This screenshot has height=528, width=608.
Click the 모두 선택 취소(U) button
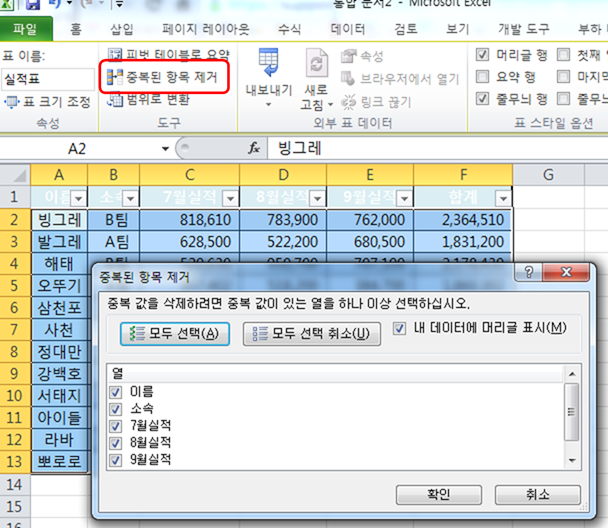tap(311, 334)
